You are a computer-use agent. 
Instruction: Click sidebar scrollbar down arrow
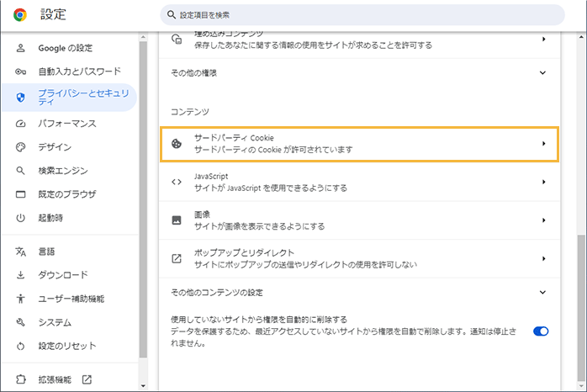tap(143, 386)
